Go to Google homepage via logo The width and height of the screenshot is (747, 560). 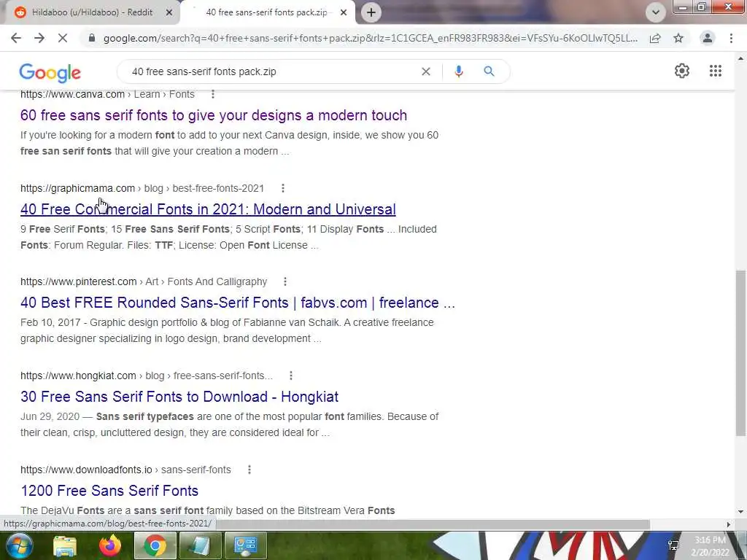50,73
